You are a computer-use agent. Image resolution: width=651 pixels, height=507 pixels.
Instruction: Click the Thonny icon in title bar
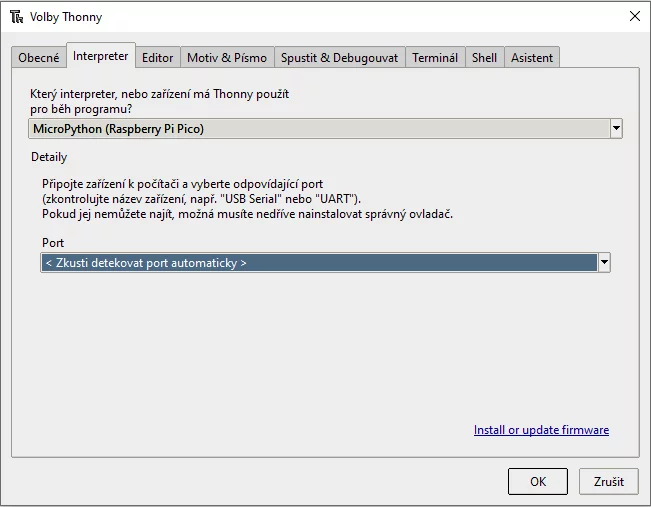pos(17,17)
